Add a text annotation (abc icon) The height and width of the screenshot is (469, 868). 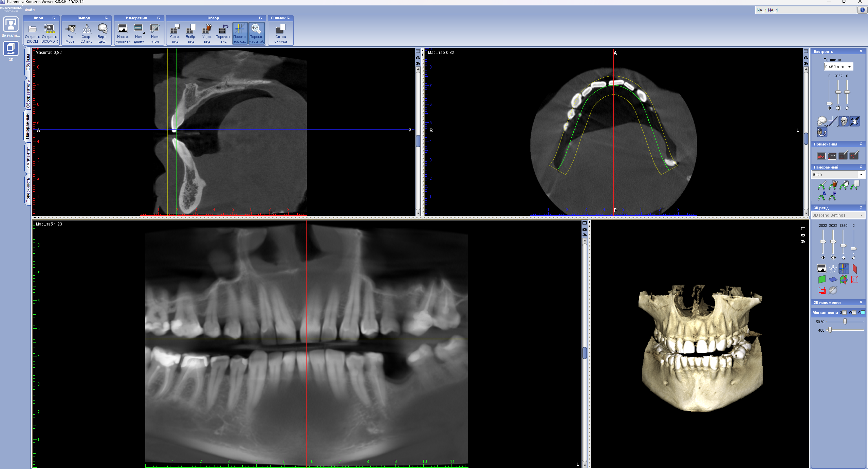(821, 156)
